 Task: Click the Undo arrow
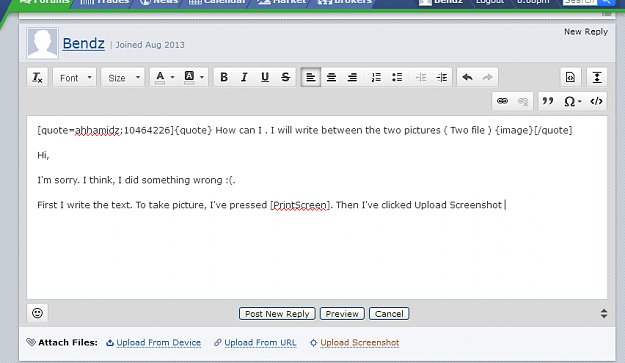tap(467, 77)
